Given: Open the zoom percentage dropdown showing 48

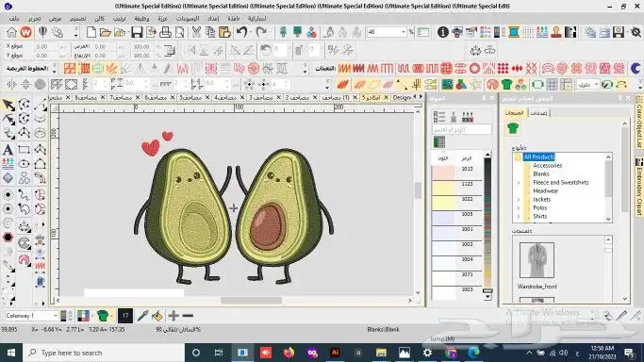Looking at the screenshot, I should (404, 32).
